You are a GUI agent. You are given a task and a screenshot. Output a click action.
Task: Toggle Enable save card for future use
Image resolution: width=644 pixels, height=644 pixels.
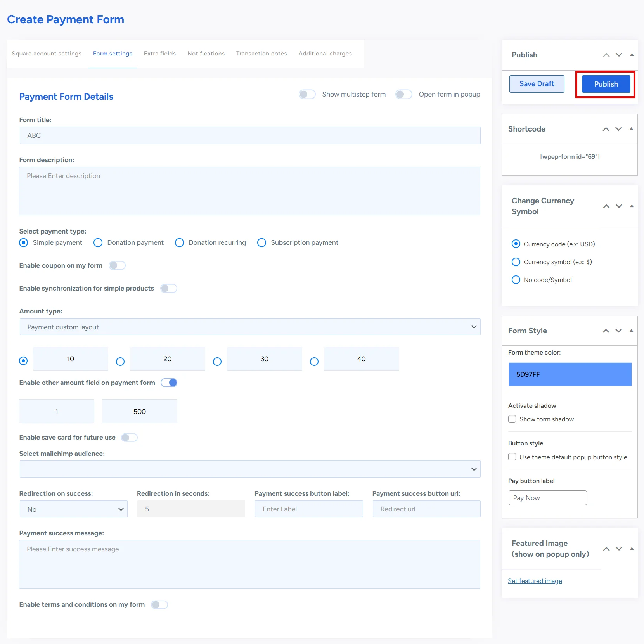pyautogui.click(x=129, y=438)
